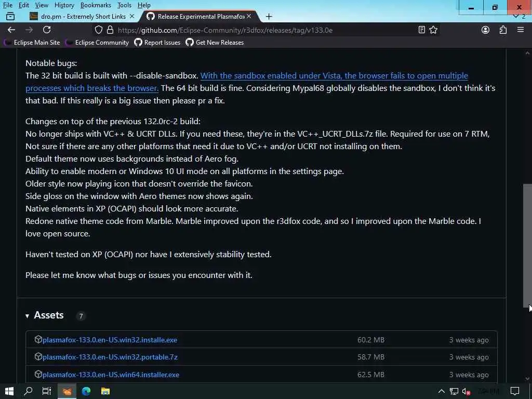Collapse the Assets section triangle
Image resolution: width=532 pixels, height=399 pixels.
pos(27,316)
